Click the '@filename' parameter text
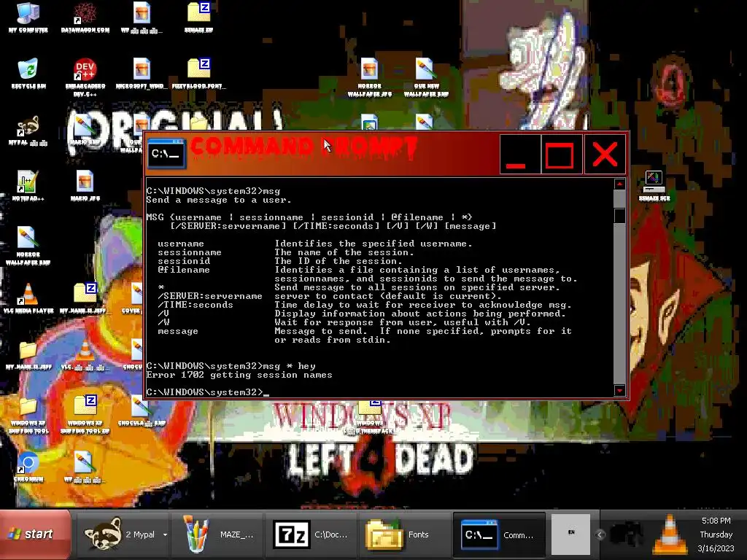Viewport: 747px width, 560px height. pos(184,270)
